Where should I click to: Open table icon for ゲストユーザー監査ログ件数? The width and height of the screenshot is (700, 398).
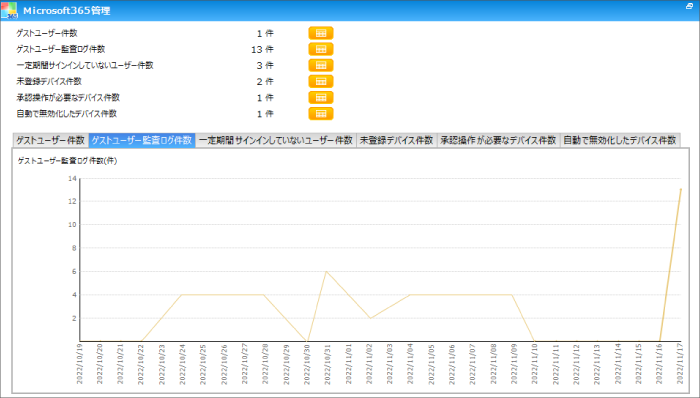321,49
